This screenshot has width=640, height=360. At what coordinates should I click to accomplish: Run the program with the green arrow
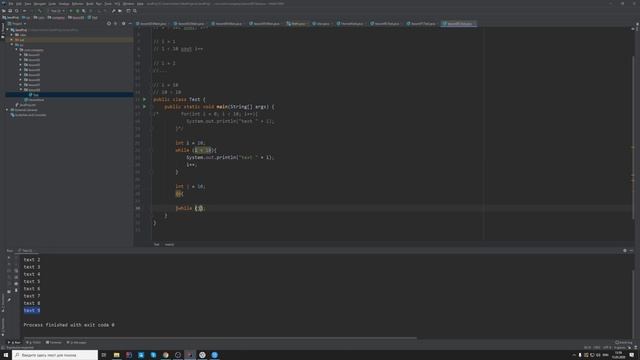coord(71,11)
